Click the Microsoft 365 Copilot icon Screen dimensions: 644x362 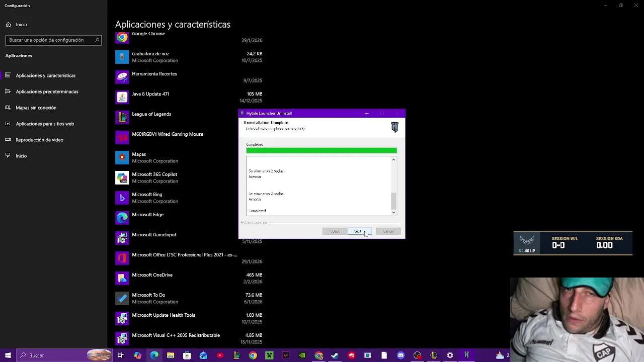(122, 177)
